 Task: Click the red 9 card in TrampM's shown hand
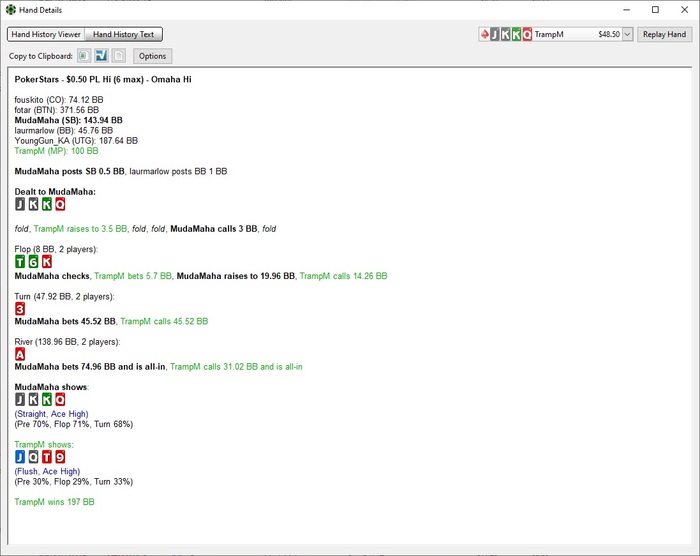coord(60,456)
